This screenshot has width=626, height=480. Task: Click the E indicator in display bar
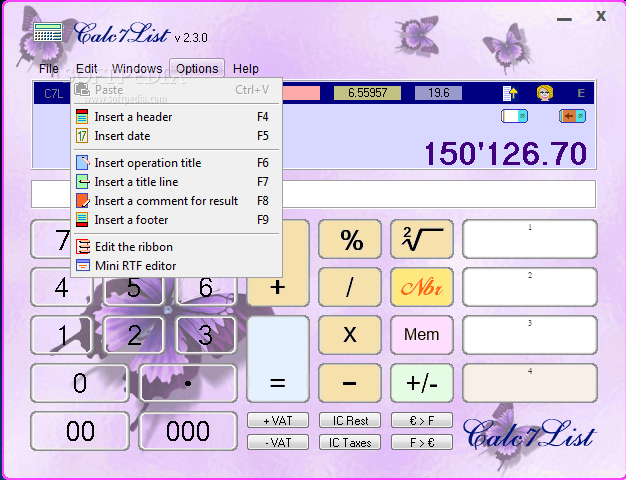pos(581,93)
